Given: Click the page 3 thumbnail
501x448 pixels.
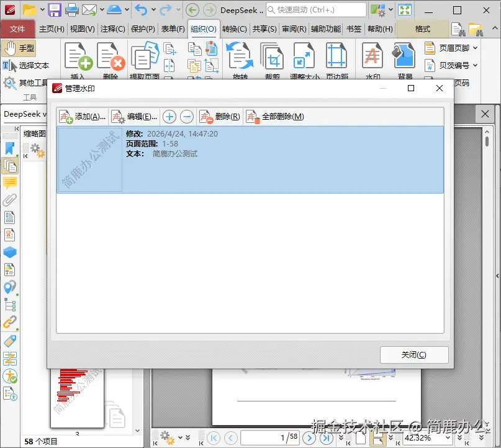Looking at the screenshot, I should [77, 398].
